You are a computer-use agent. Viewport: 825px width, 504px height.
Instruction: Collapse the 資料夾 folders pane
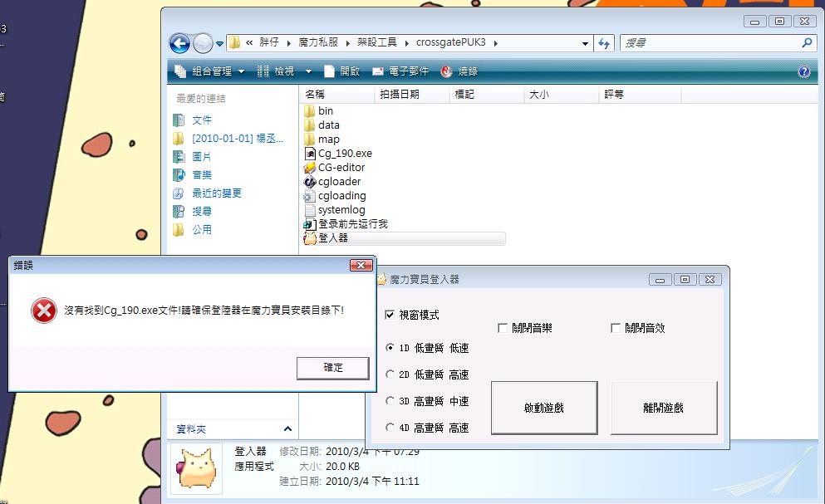coord(287,429)
